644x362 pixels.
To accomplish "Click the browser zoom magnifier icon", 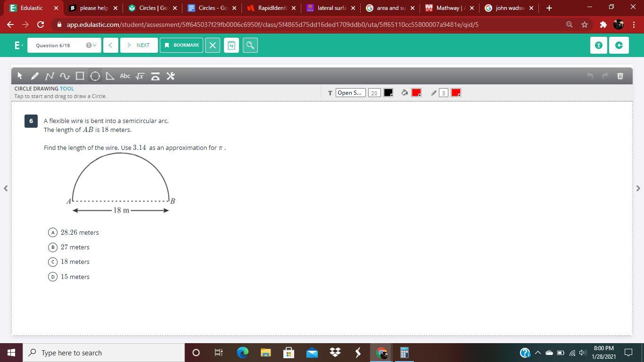I will tap(569, 25).
